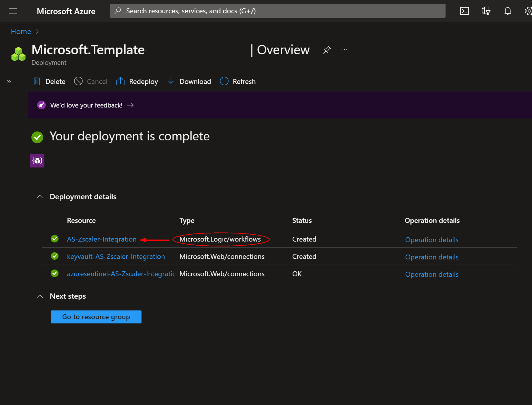The width and height of the screenshot is (532, 405).
Task: Open Microsoft Azure home from the logo text
Action: point(66,11)
